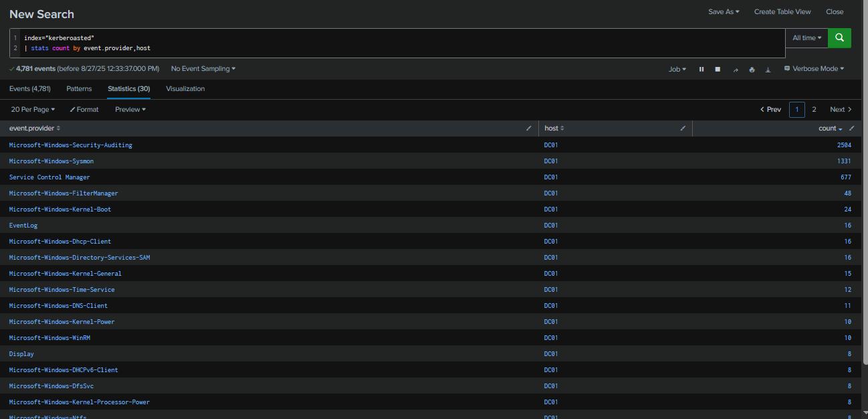Image resolution: width=868 pixels, height=419 pixels.
Task: Click the pencil icon on host column
Action: coord(683,128)
